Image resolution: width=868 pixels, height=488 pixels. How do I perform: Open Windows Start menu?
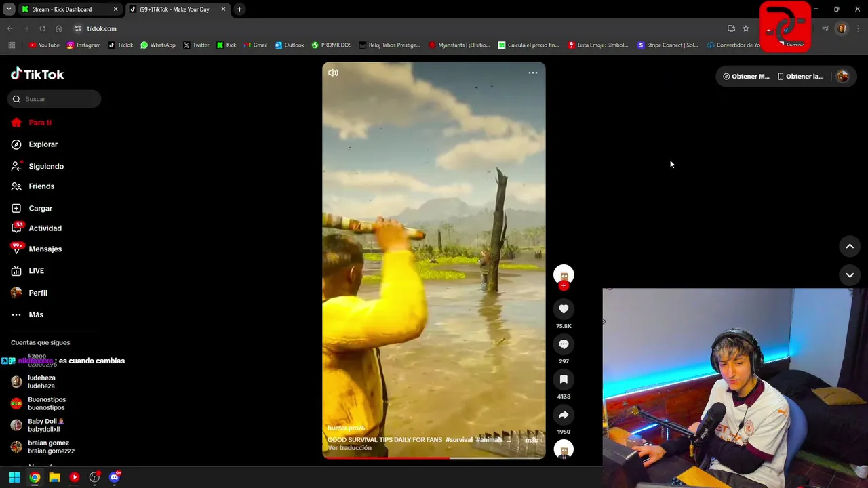14,477
